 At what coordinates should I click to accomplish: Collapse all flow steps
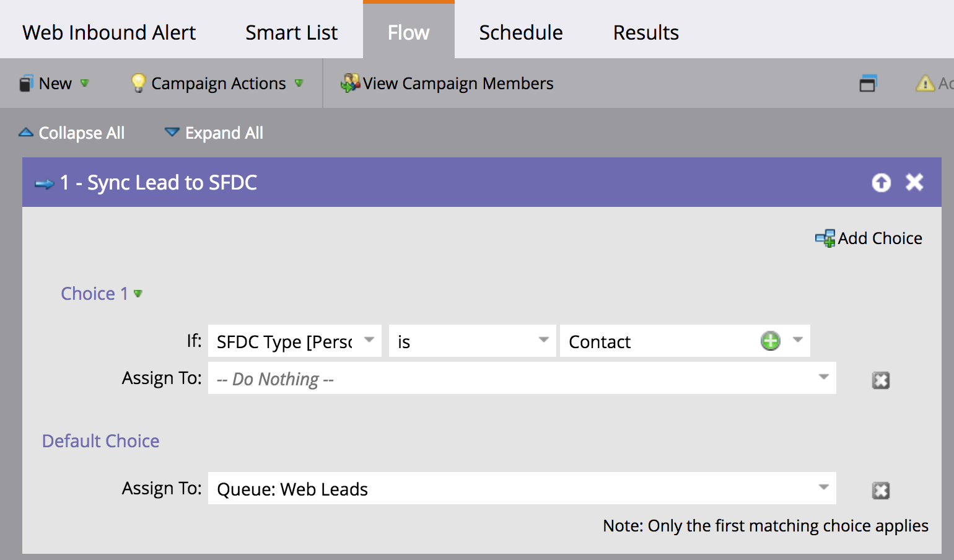click(72, 133)
